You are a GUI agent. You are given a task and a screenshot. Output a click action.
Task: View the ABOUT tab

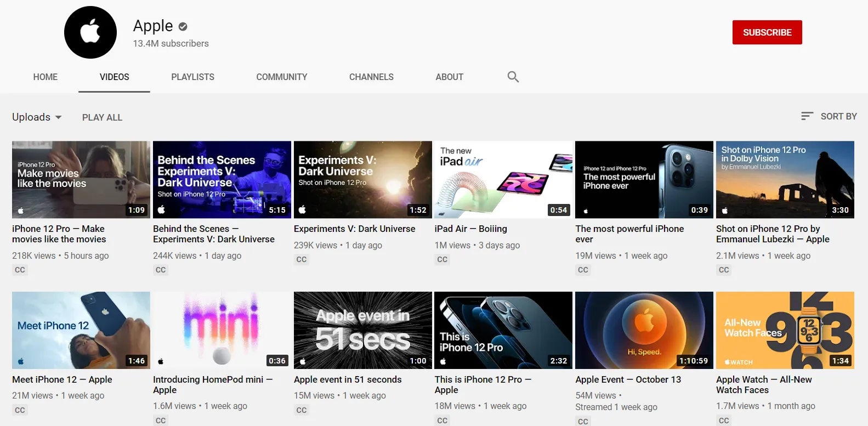coord(449,77)
